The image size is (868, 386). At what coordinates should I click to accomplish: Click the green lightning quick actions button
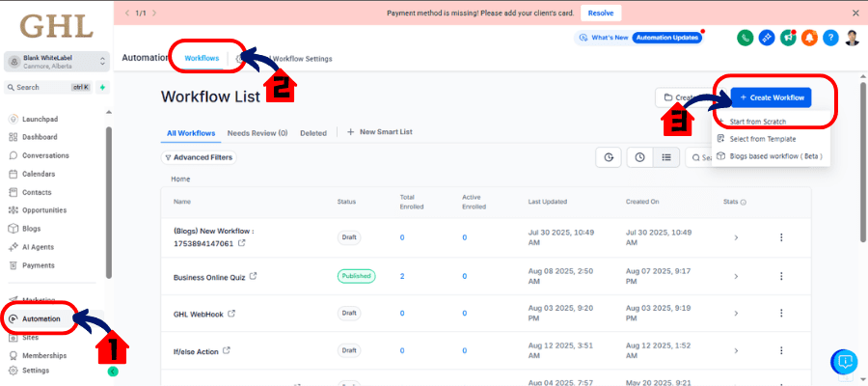(102, 87)
